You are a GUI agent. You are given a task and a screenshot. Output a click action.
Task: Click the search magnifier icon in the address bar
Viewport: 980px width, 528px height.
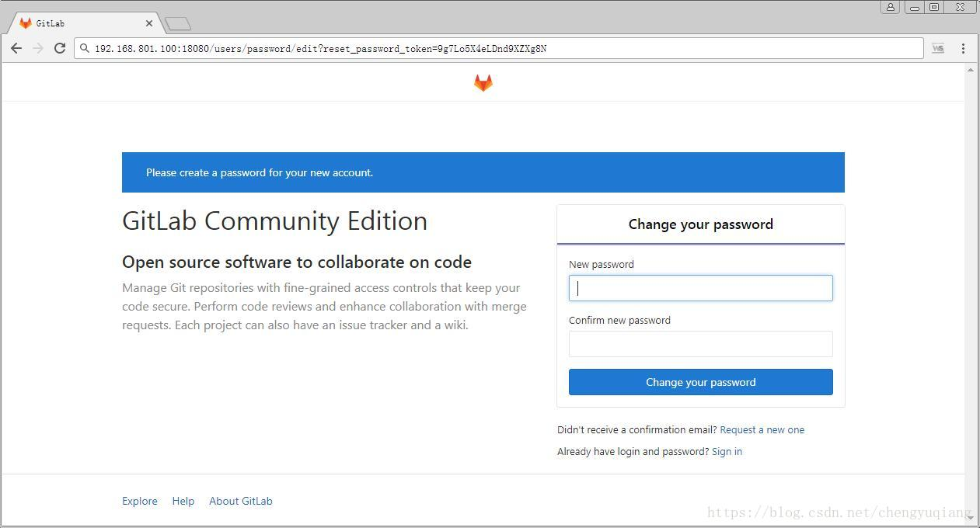click(85, 48)
